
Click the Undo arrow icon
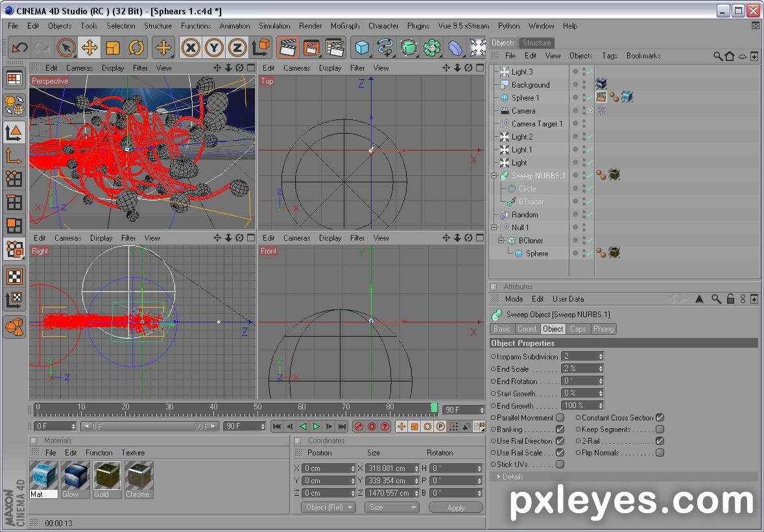pos(19,48)
